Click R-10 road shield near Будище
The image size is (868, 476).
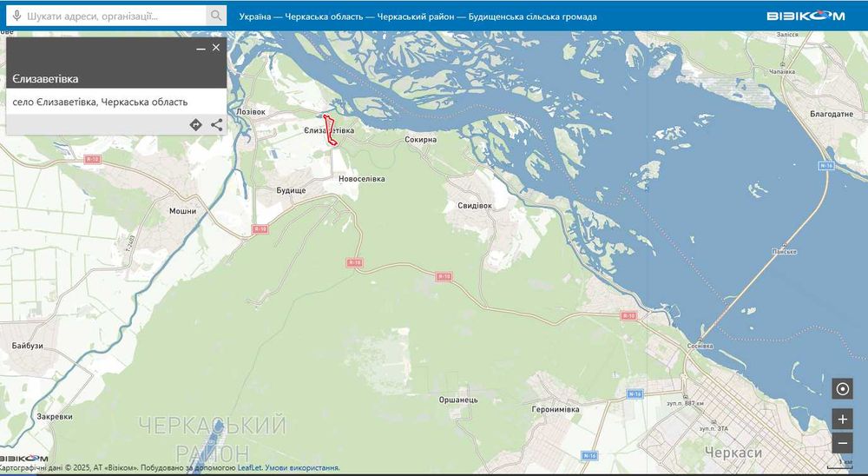coord(260,228)
